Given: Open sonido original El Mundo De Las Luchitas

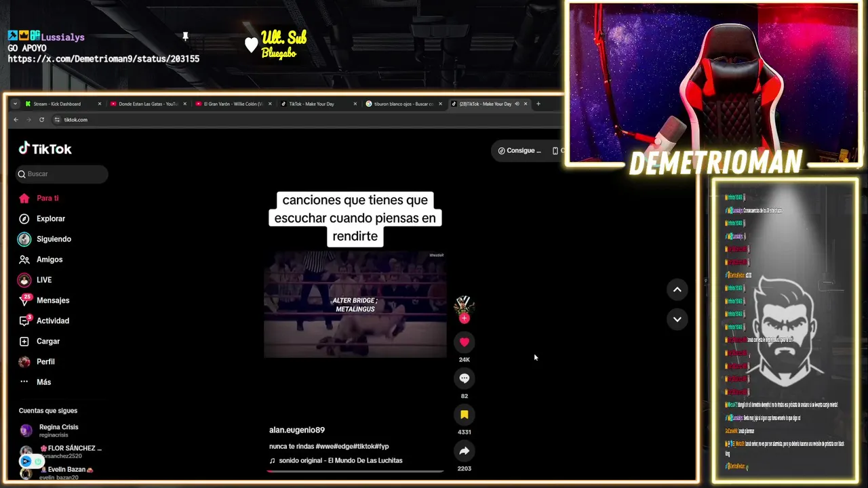Looking at the screenshot, I should click(336, 461).
